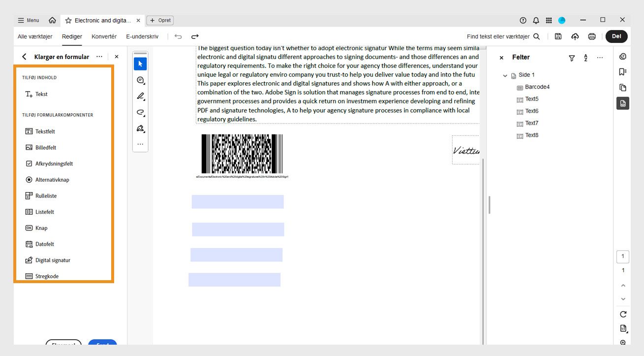Show more quick toolbar options

click(x=140, y=144)
